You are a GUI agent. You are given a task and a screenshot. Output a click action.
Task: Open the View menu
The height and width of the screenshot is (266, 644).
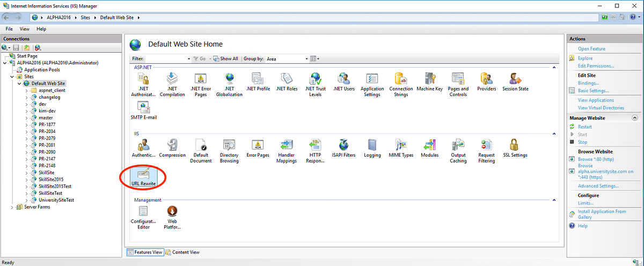(25, 28)
